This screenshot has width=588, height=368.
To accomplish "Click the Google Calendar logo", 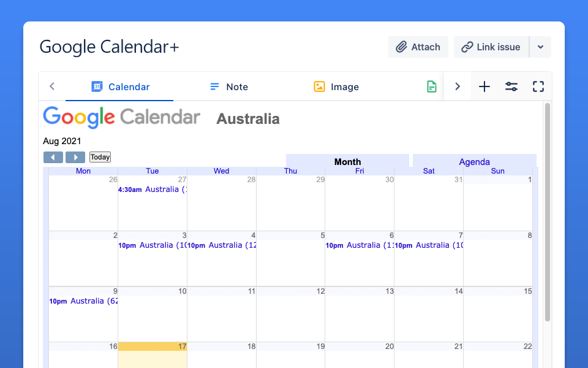I will [x=121, y=117].
